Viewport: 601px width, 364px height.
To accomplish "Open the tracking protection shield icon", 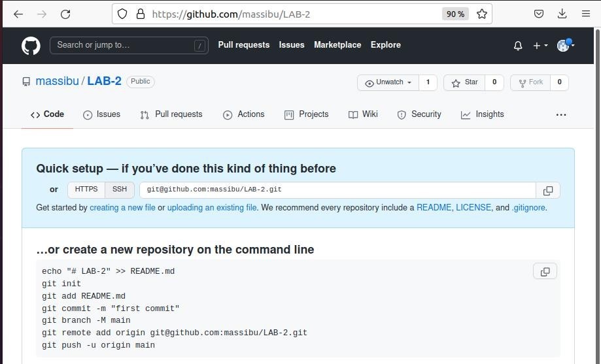I will coord(122,14).
